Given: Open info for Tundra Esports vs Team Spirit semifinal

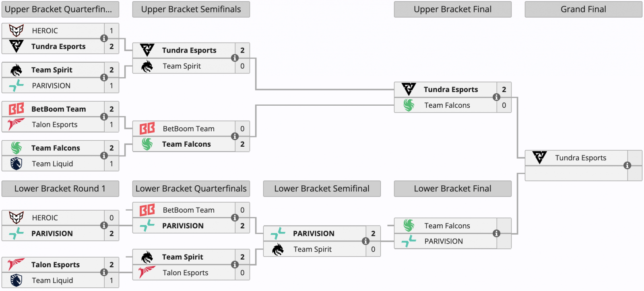Looking at the screenshot, I should (235, 58).
